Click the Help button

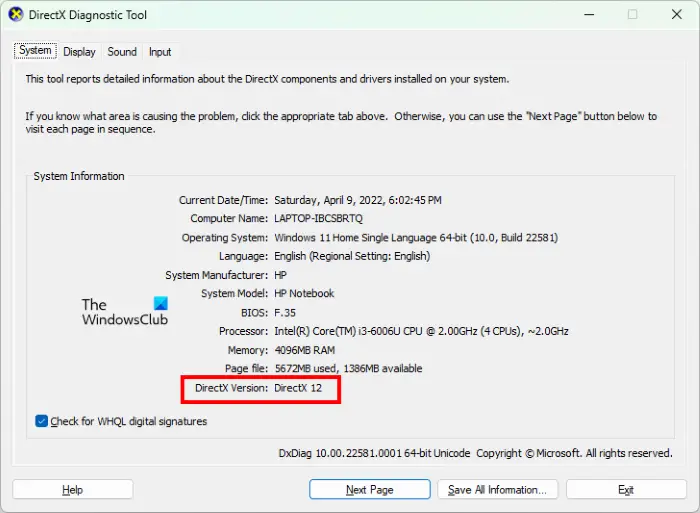[x=72, y=490]
